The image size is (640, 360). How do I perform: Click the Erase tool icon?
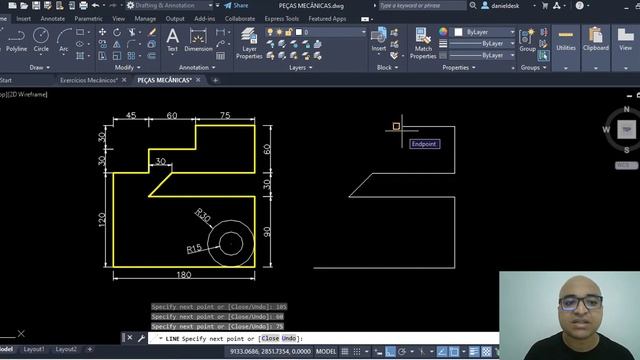coord(151,32)
